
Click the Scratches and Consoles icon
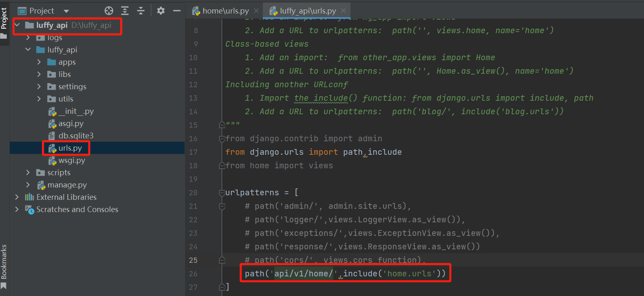29,209
